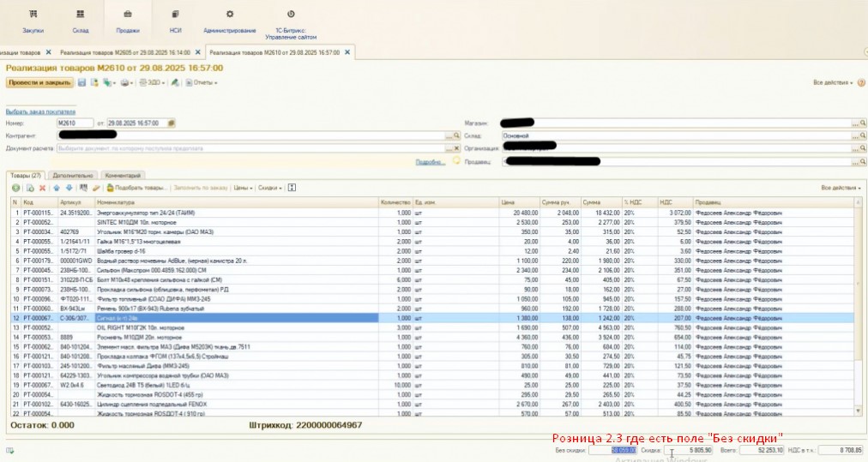Viewport: 868px width, 462px height.
Task: Open 1С-Битрикс: Управление сайтом section
Action: 291,24
